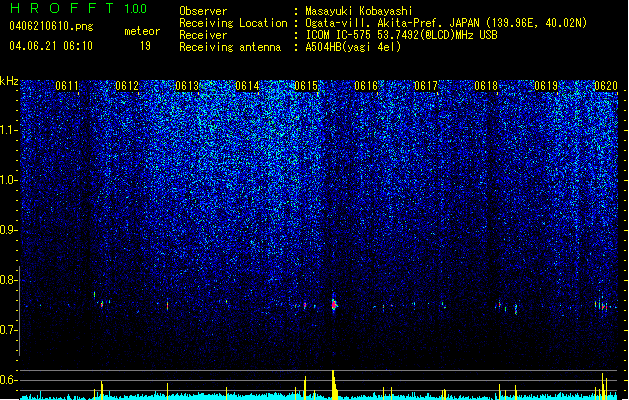Click the strong meteor echo after 0615

(x=334, y=304)
